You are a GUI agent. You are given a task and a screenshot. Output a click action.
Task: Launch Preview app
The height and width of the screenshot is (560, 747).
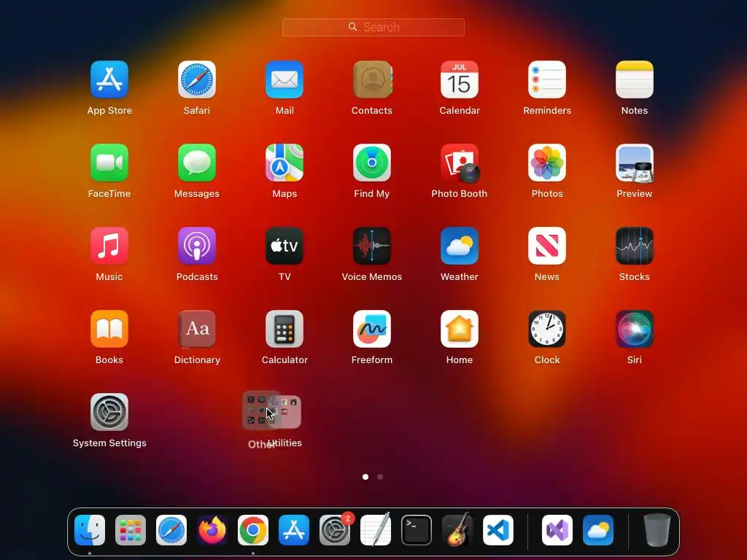[635, 163]
